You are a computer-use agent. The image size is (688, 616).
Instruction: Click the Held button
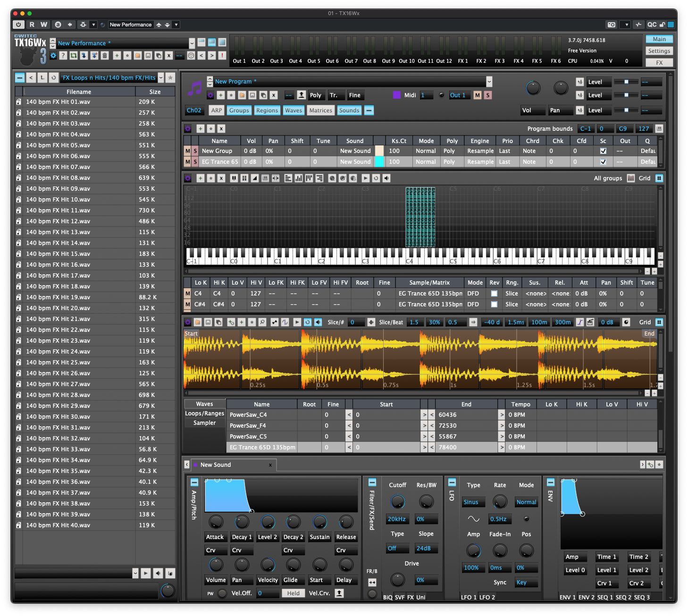click(x=294, y=593)
